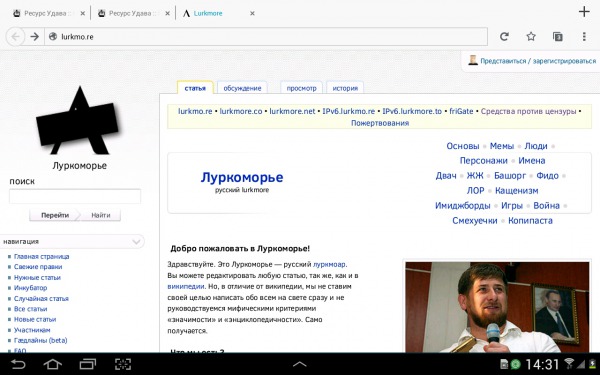
Task: Reload the lurkmo.re page
Action: [x=504, y=36]
